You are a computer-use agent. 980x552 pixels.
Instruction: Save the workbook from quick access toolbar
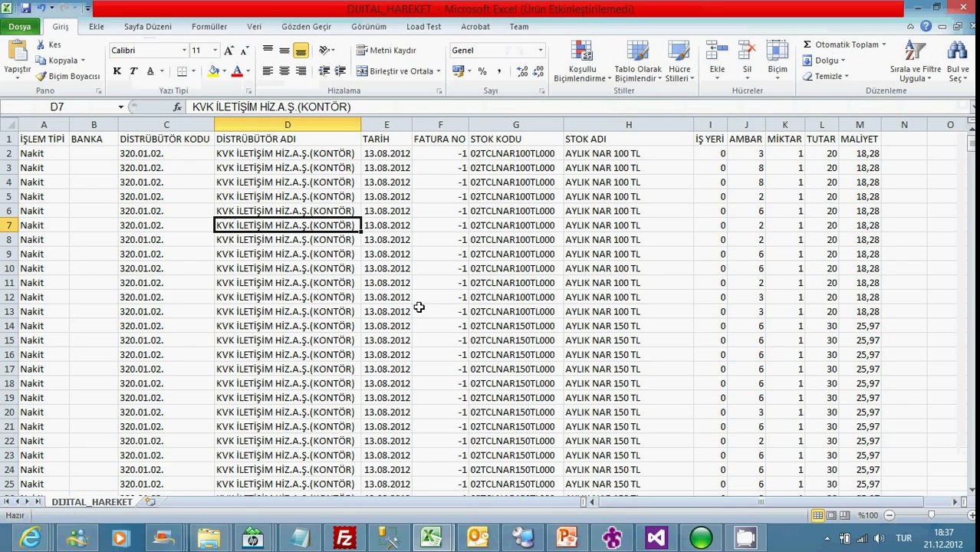26,8
